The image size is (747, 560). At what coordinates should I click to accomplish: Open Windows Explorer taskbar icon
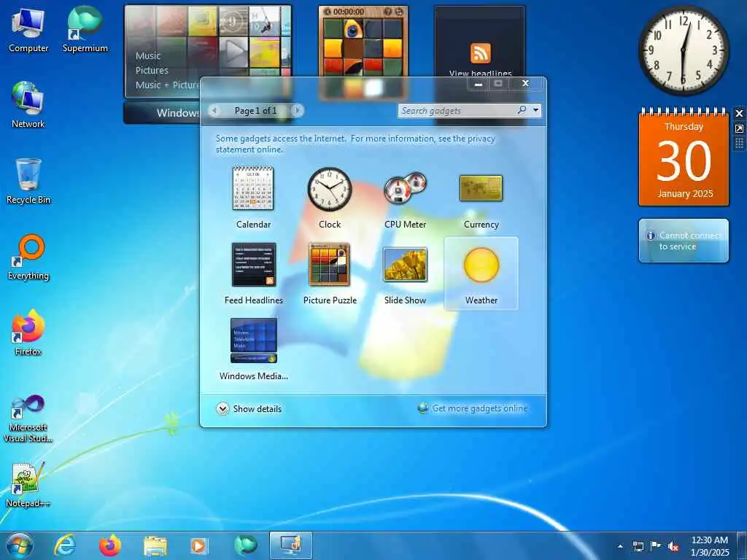click(x=155, y=546)
